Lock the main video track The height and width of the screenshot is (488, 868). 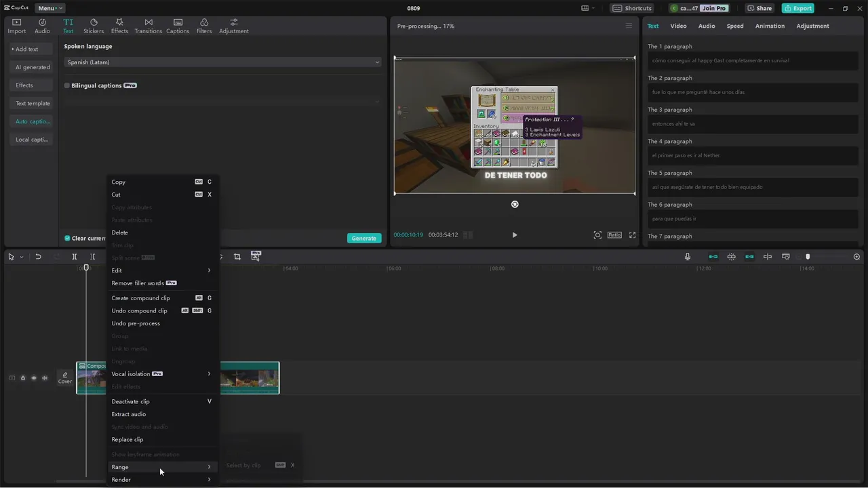(x=22, y=378)
